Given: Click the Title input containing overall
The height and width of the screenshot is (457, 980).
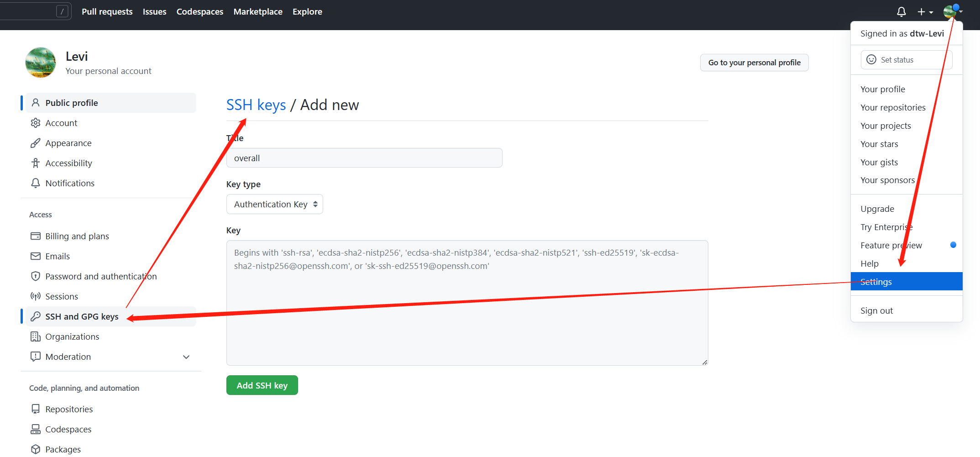Looking at the screenshot, I should point(364,158).
